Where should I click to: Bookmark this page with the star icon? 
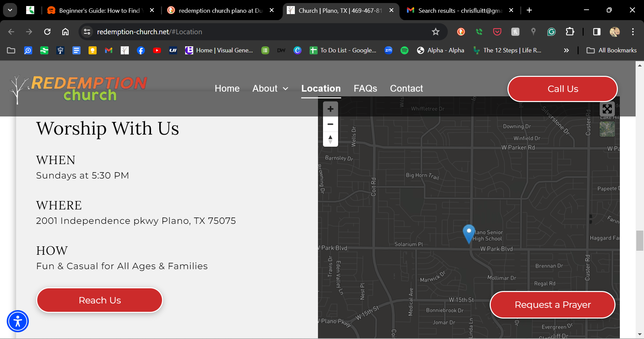tap(435, 32)
